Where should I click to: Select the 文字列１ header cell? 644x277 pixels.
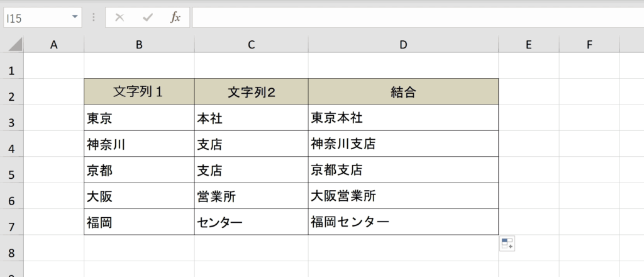139,92
